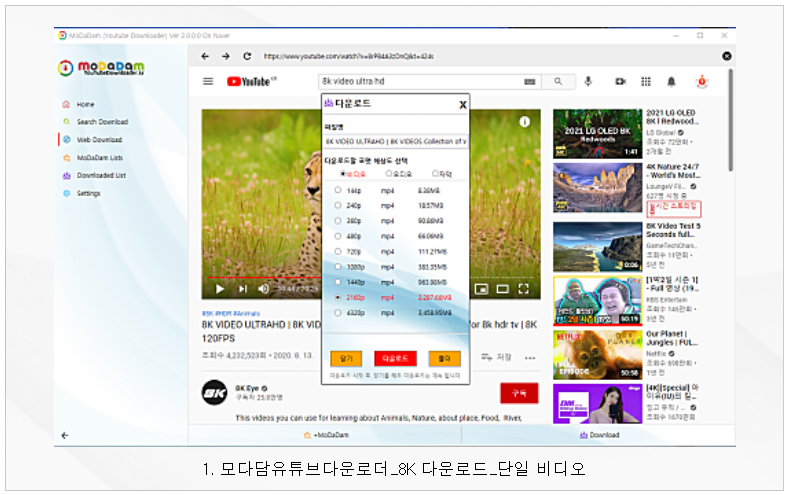Click the #8K #HDR #Animals hashtag link

[231, 314]
